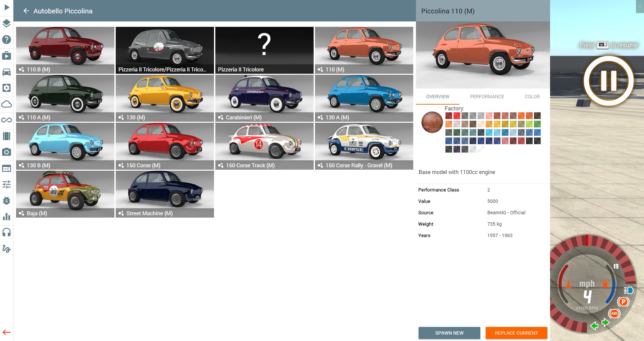This screenshot has width=644, height=341.
Task: Select the 150 Corse Track (M) configuration
Action: coord(264,146)
